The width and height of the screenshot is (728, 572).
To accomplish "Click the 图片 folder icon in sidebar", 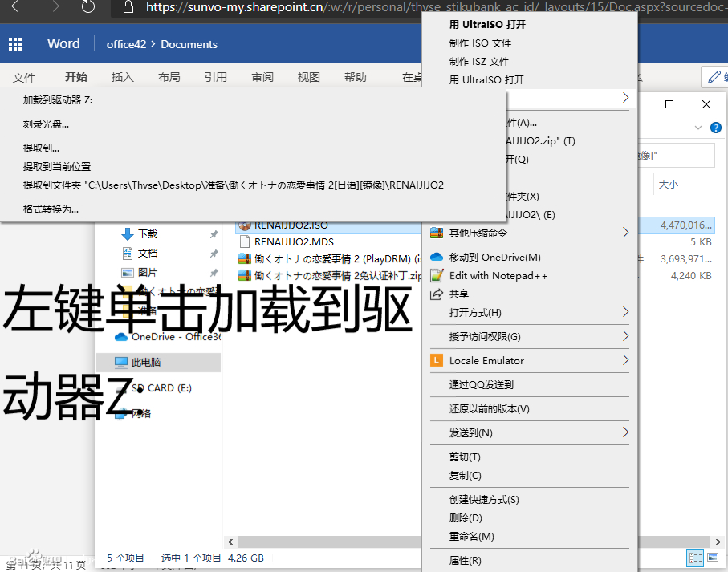I will click(128, 272).
